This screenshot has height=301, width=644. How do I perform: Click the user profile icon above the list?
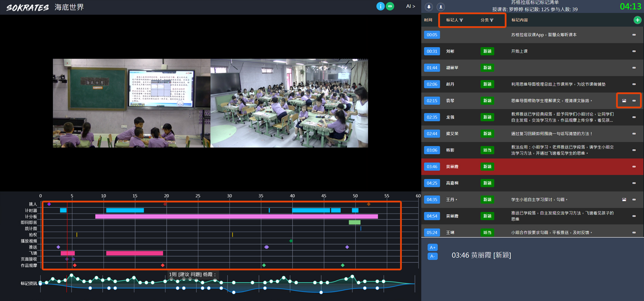click(440, 7)
